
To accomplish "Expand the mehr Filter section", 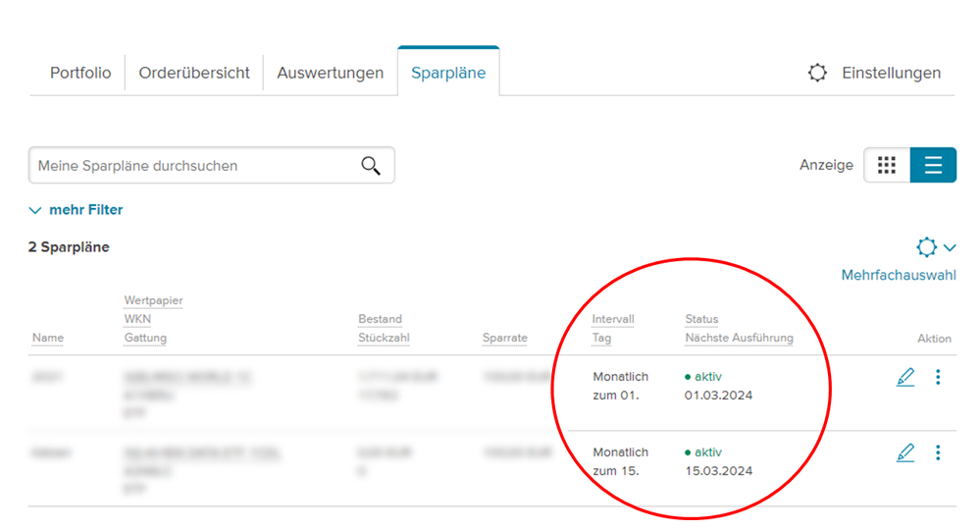I will [x=77, y=210].
